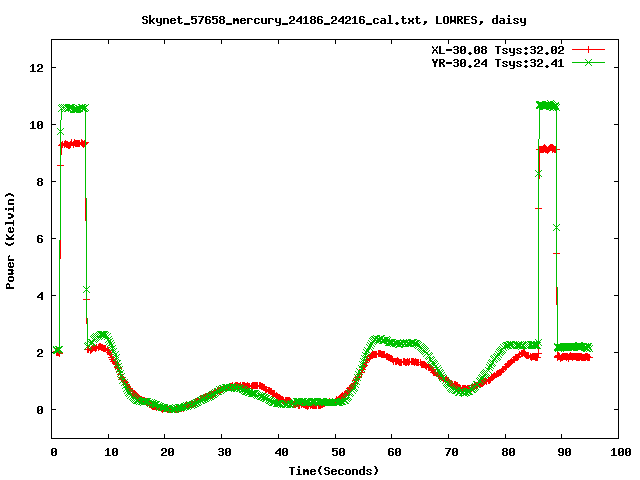Click x-axis tick label 90
Viewport: 640px width, 480px height.
[x=564, y=452]
